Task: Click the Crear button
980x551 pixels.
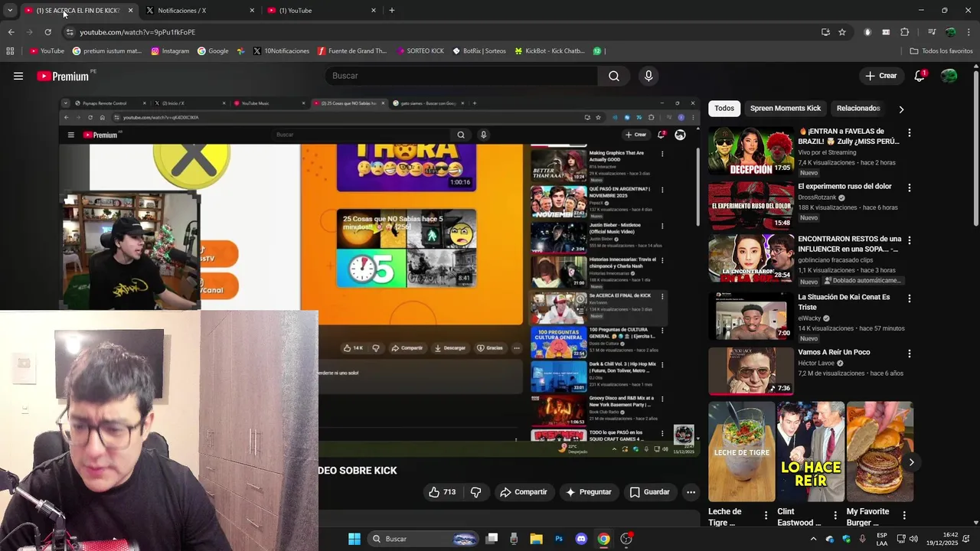Action: tap(880, 76)
